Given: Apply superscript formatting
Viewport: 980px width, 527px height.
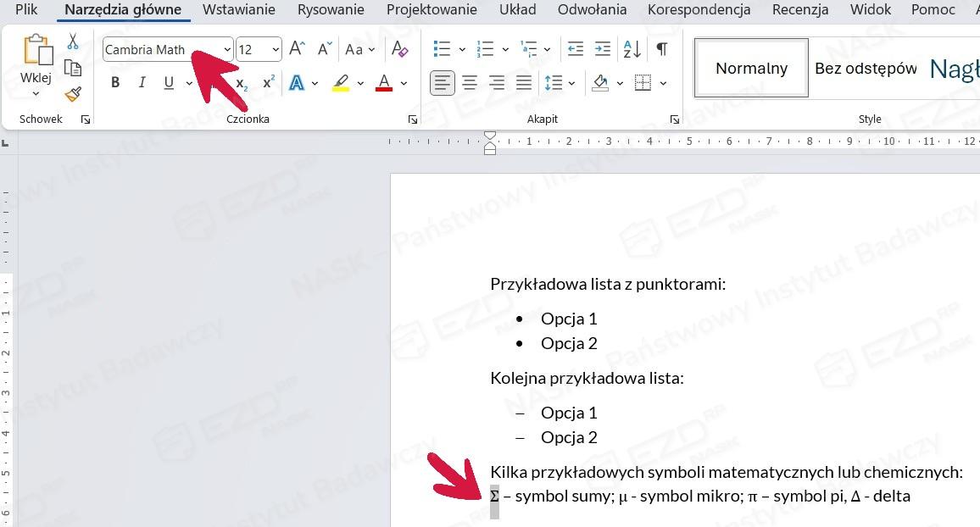Looking at the screenshot, I should pyautogui.click(x=268, y=83).
